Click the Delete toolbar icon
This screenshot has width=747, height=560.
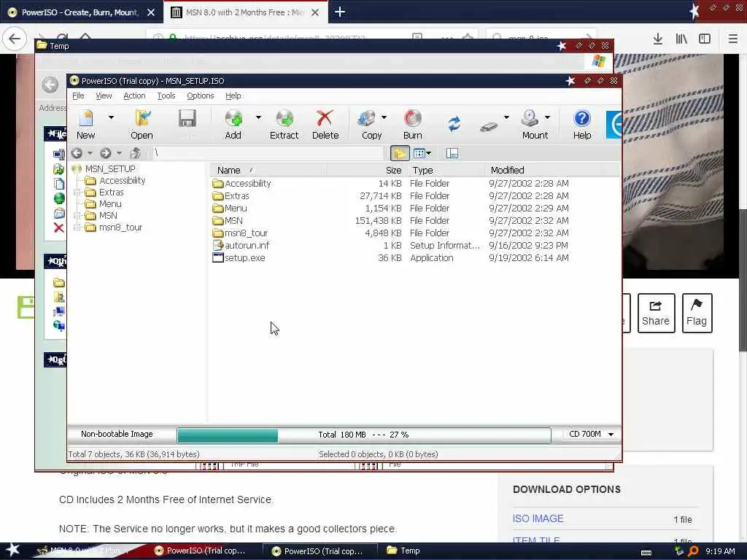click(x=325, y=125)
